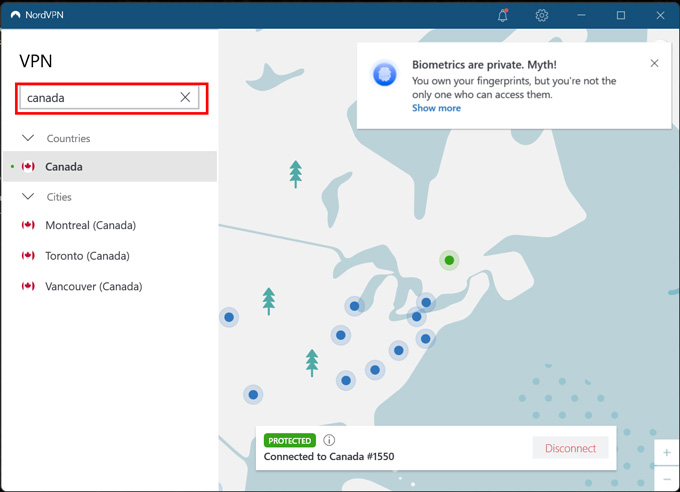
Task: Click the NordVPN logo in title bar
Action: point(16,15)
